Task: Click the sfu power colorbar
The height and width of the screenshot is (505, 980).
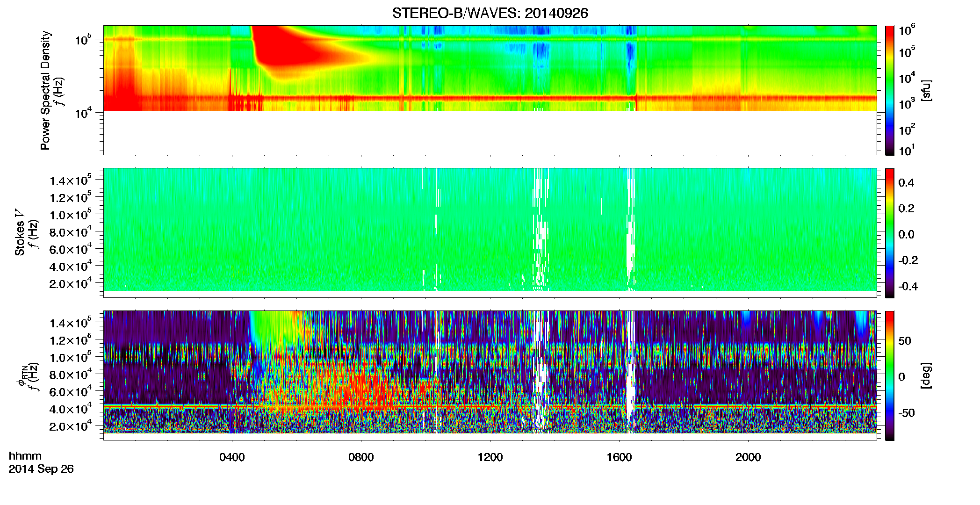Action: [890, 90]
